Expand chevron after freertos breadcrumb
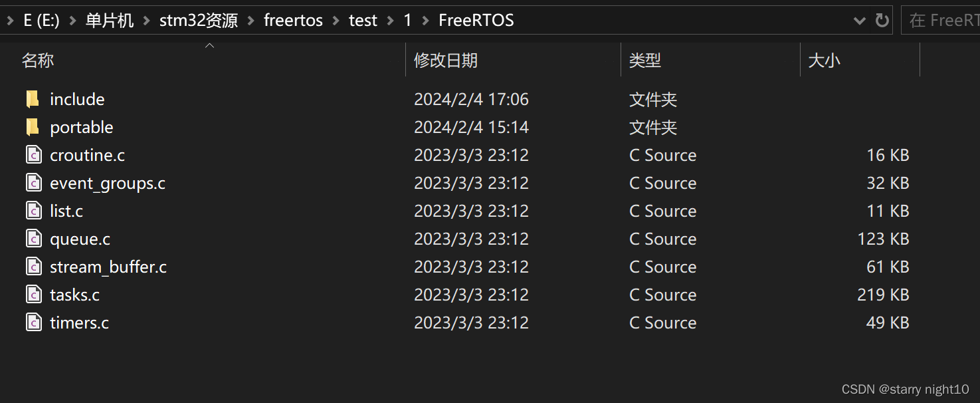This screenshot has height=403, width=980. [336, 21]
